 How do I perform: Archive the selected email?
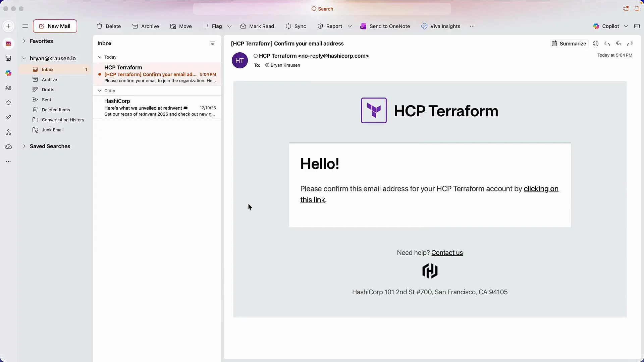[146, 26]
